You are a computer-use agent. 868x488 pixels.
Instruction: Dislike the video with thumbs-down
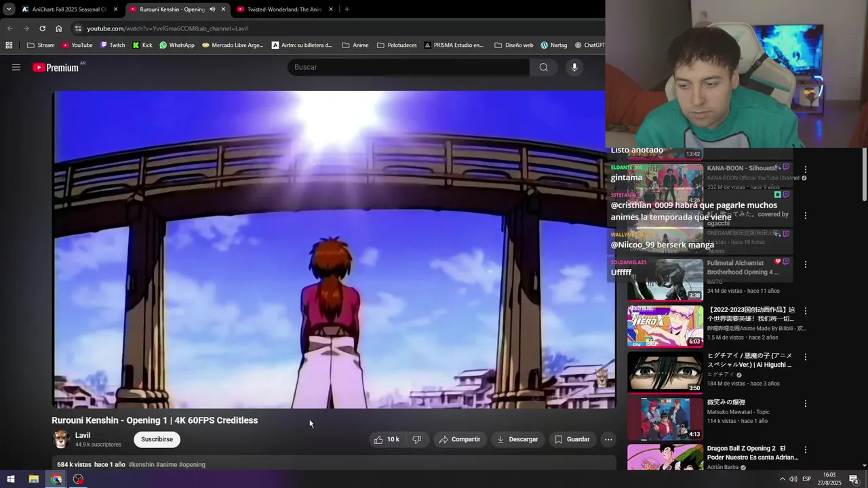point(417,439)
